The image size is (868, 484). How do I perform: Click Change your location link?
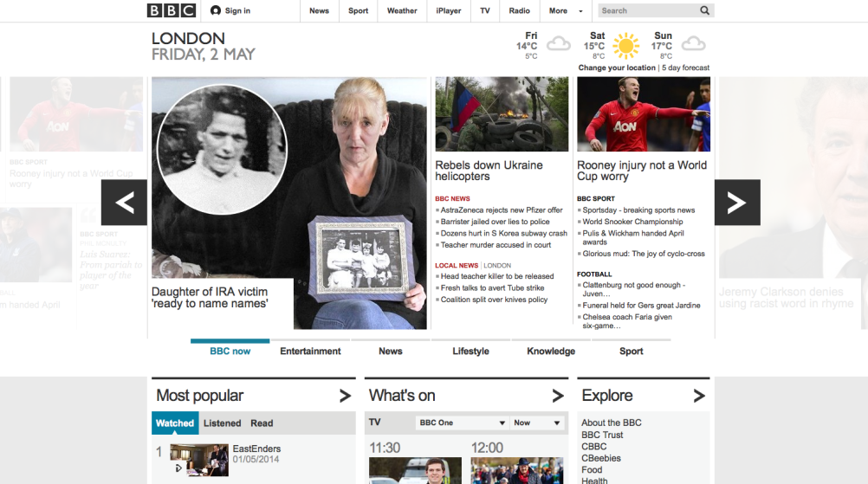point(617,68)
